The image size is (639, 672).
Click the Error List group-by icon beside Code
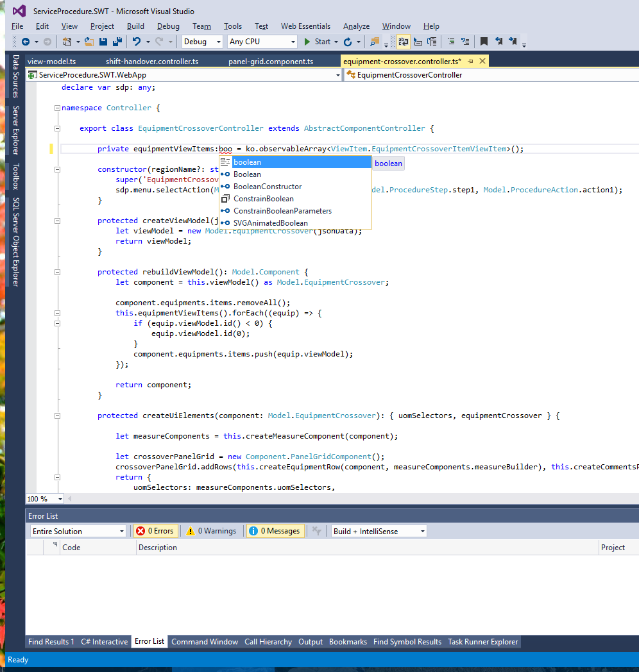[55, 544]
